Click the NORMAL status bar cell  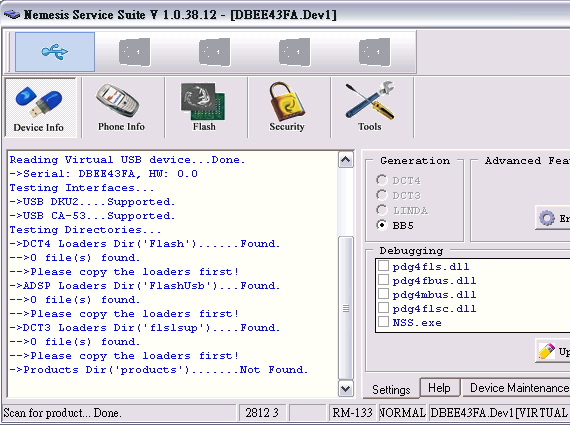coord(402,413)
